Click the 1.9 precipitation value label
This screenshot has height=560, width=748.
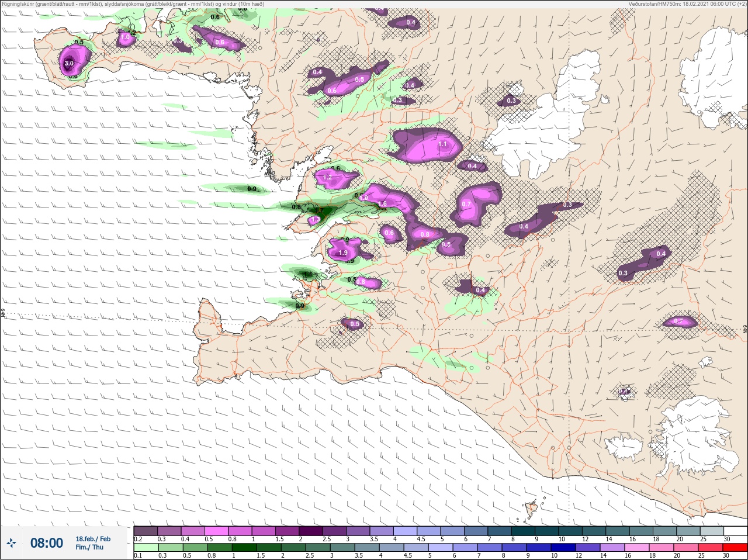[x=343, y=253]
